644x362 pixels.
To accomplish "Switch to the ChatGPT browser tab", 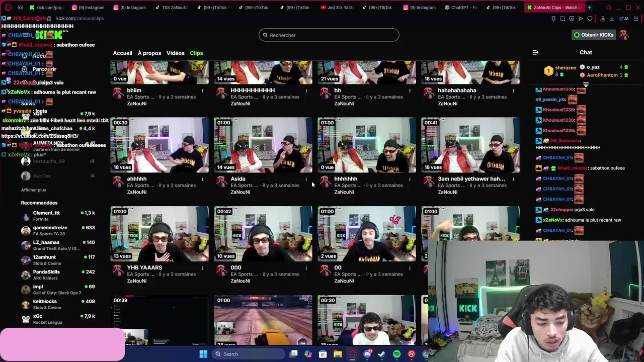I will point(461,8).
